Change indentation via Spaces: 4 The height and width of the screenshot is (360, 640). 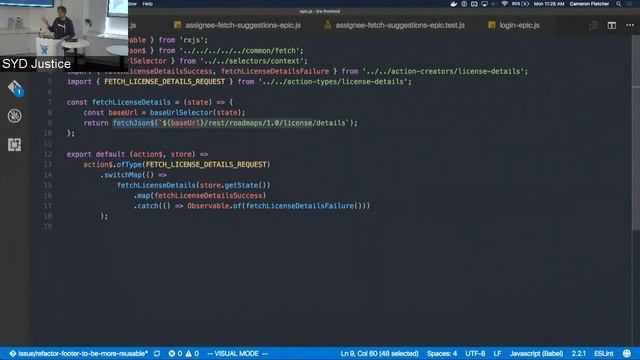(x=442, y=353)
